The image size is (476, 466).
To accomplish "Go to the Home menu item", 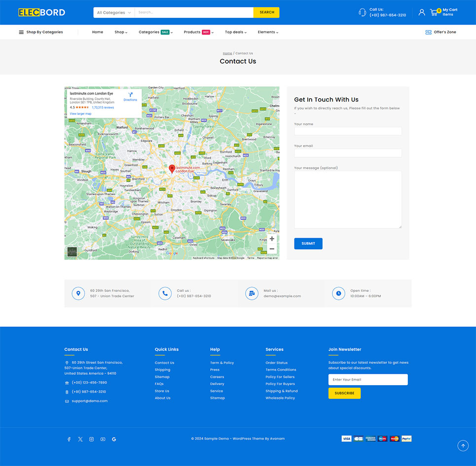I will [98, 32].
